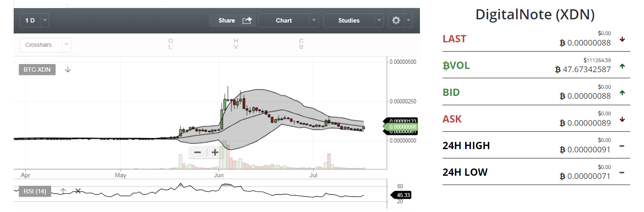Click the BVOL up arrow icon
The image size is (644, 212).
622,66
